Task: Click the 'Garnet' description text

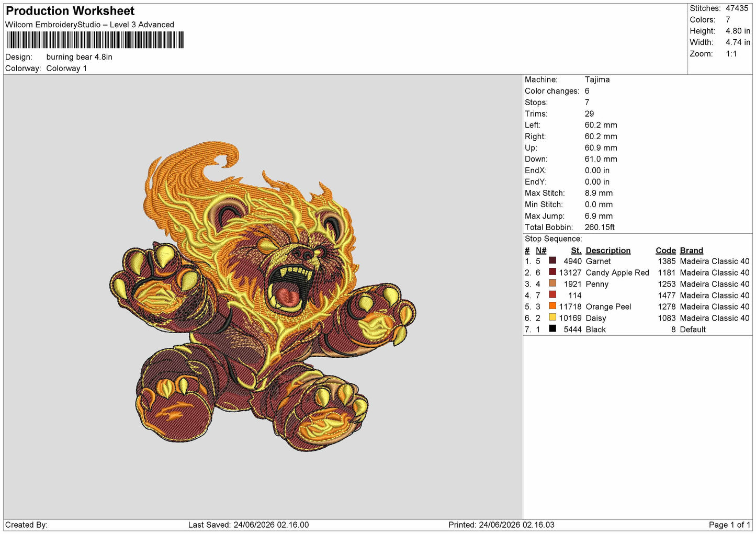Action: [598, 262]
